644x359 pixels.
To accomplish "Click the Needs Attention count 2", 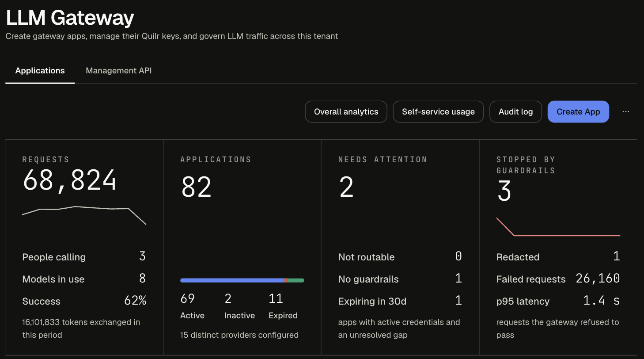I will tap(346, 187).
